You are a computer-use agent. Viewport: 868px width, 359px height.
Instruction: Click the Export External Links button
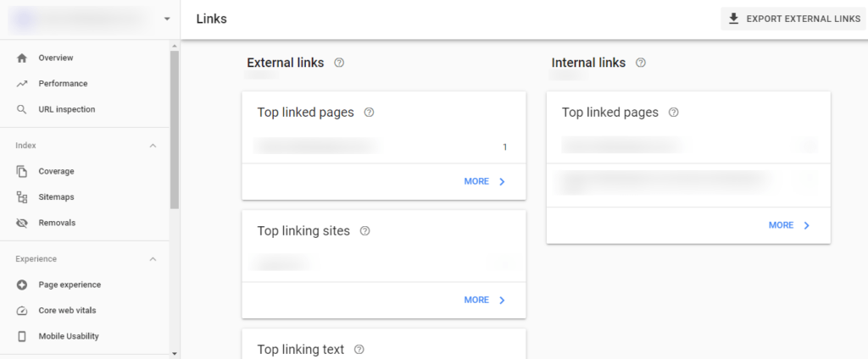tap(794, 19)
